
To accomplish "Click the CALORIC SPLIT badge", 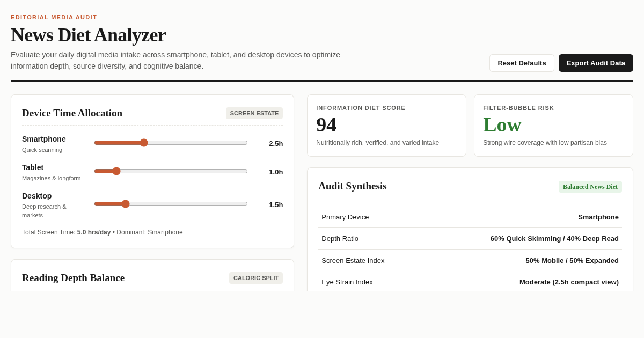I will coord(256,278).
